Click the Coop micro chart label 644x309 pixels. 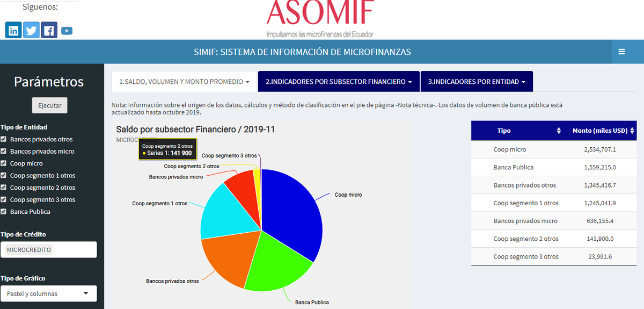pos(348,195)
